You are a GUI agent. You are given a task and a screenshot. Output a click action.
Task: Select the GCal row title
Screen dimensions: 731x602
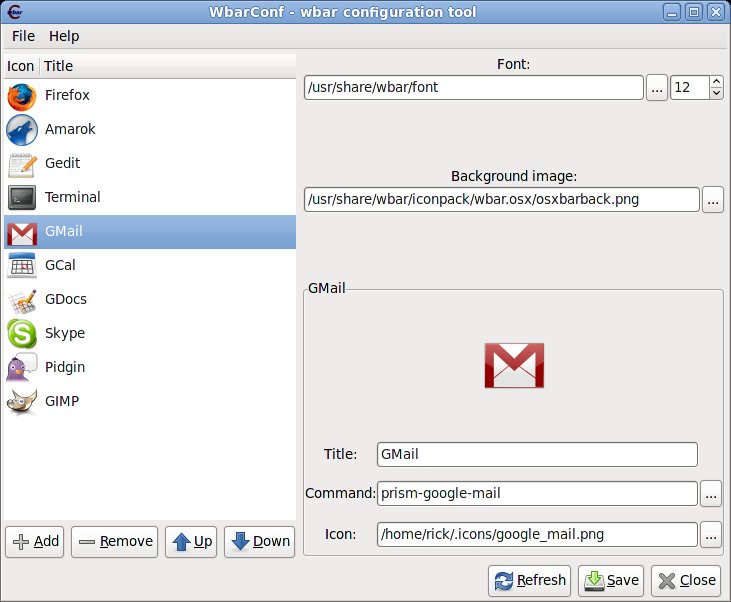click(x=60, y=265)
